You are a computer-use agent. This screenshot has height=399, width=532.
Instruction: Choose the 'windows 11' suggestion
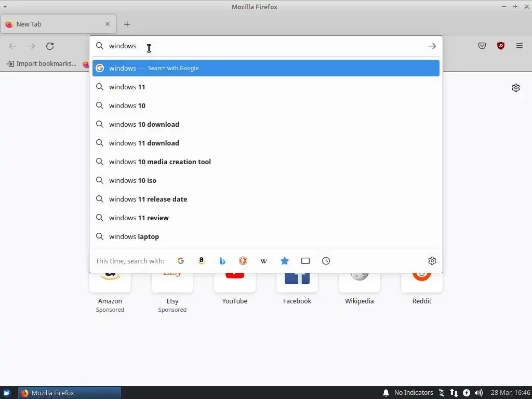click(x=265, y=87)
